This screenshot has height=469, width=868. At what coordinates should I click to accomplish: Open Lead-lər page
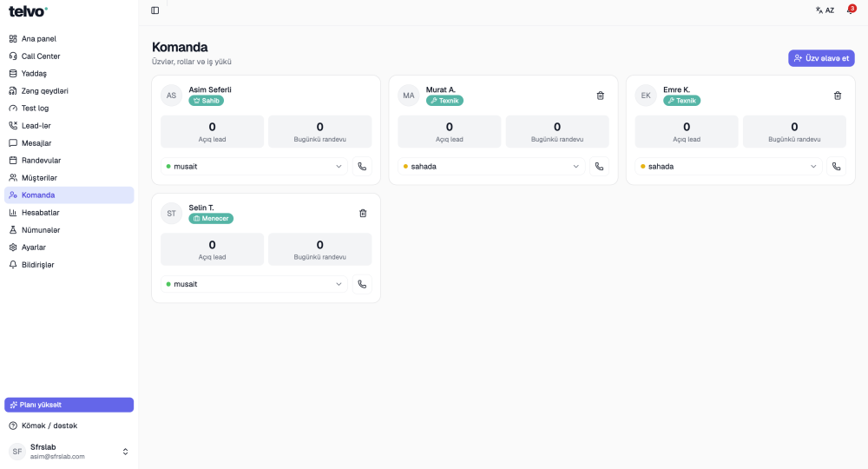coord(69,126)
